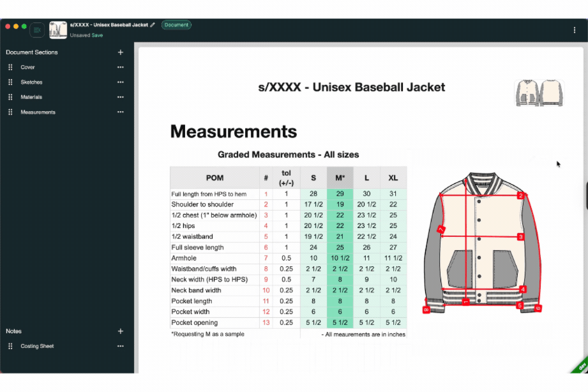The height and width of the screenshot is (392, 588).
Task: Save the unsaved document
Action: pos(97,35)
